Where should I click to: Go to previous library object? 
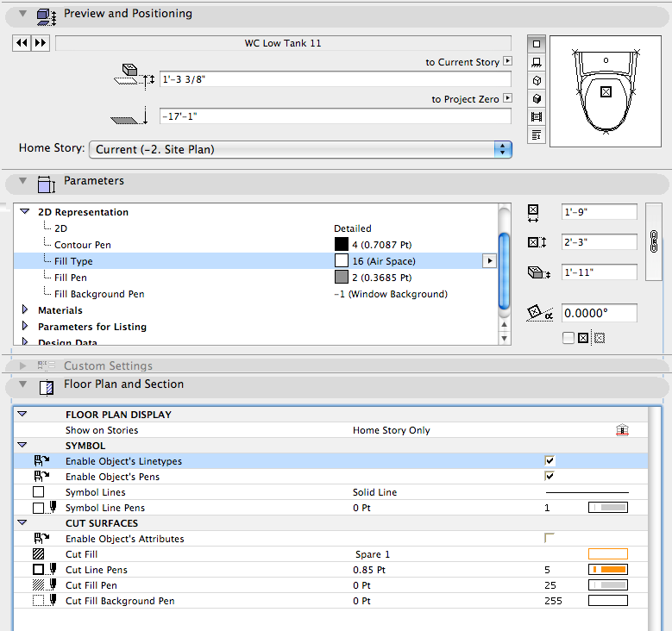tap(22, 43)
